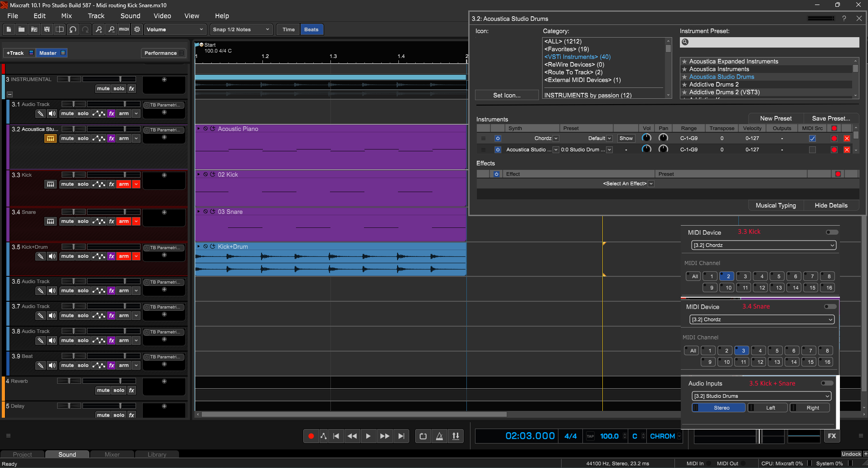Open the master FX button in transport
868x468 pixels.
point(832,436)
